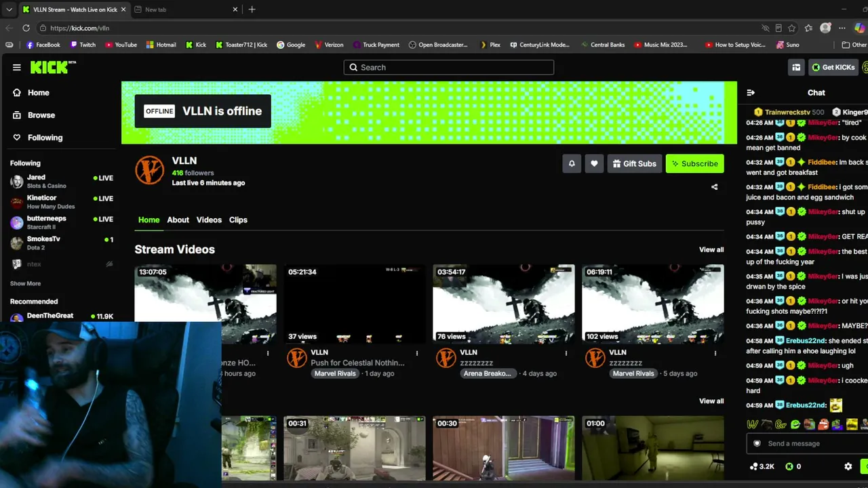Open the 01:00 clip thumbnail
Image resolution: width=868 pixels, height=488 pixels.
(x=653, y=448)
